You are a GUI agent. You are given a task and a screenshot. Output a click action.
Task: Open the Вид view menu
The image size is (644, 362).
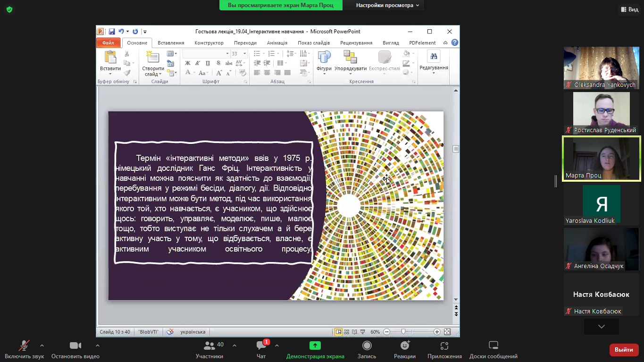(x=629, y=9)
